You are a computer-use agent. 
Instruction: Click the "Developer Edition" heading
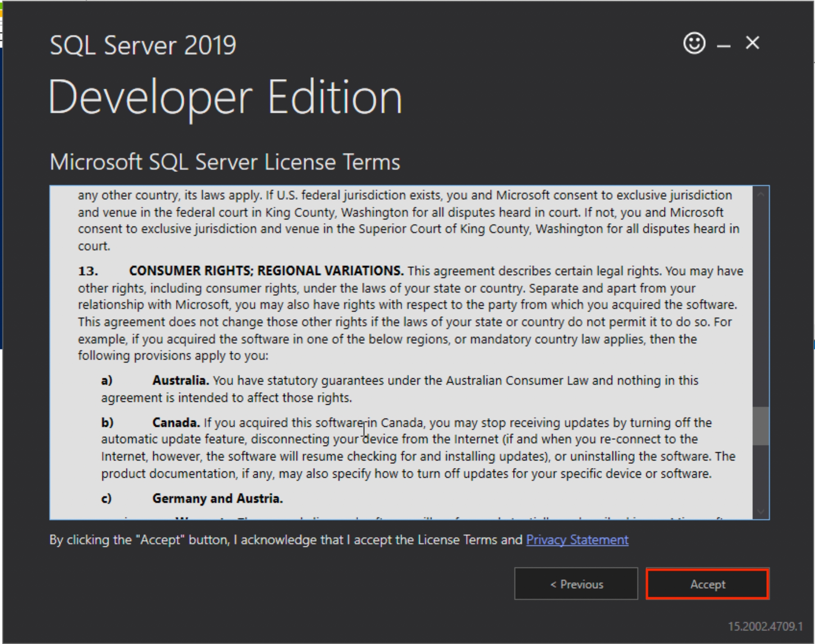[225, 97]
